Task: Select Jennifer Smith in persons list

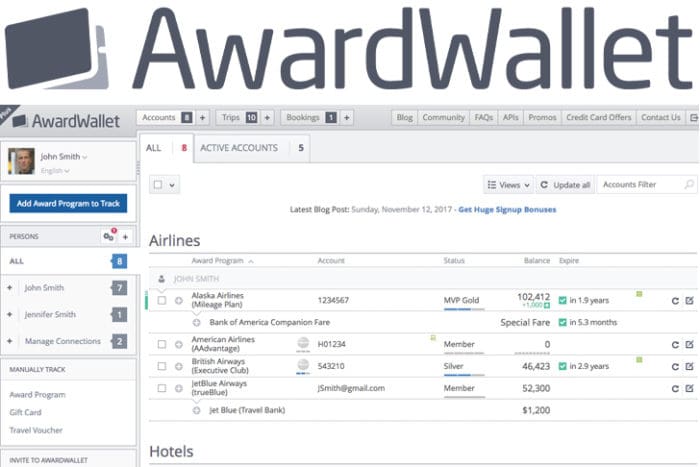Action: (x=50, y=314)
